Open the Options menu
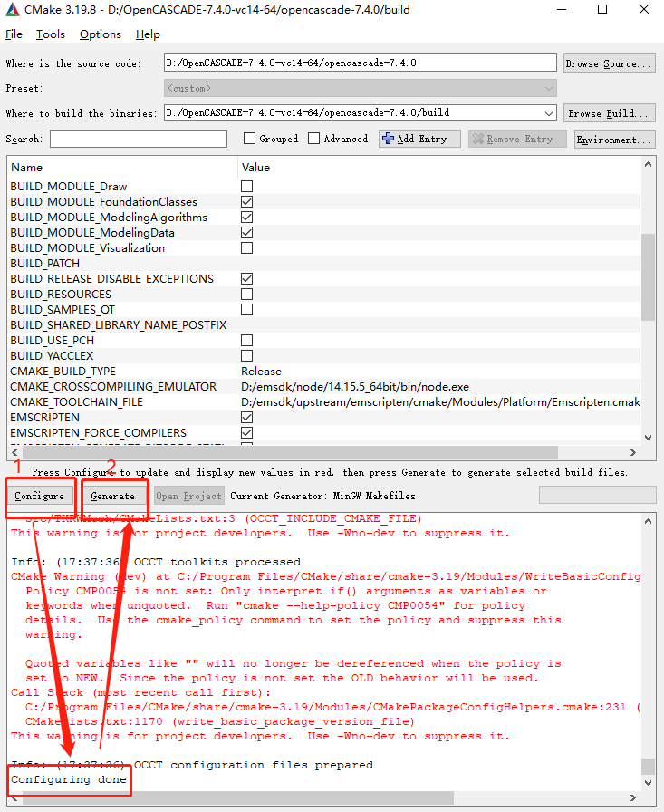664x812 pixels. point(101,34)
